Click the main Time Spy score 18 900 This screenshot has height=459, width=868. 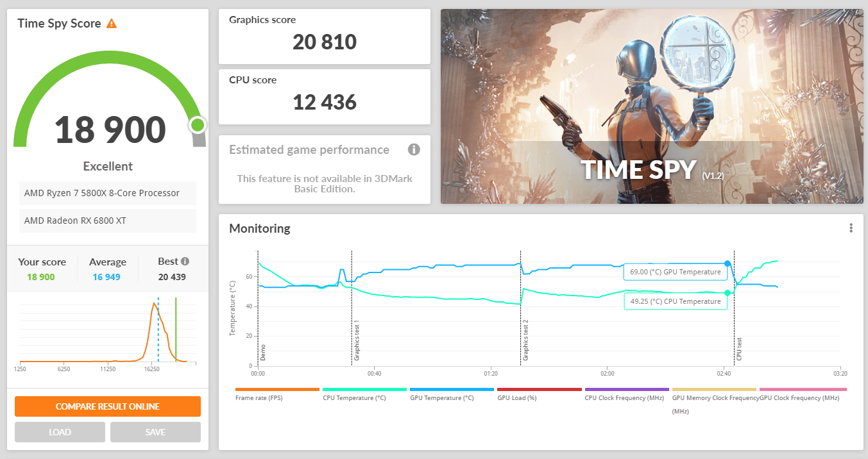(110, 130)
